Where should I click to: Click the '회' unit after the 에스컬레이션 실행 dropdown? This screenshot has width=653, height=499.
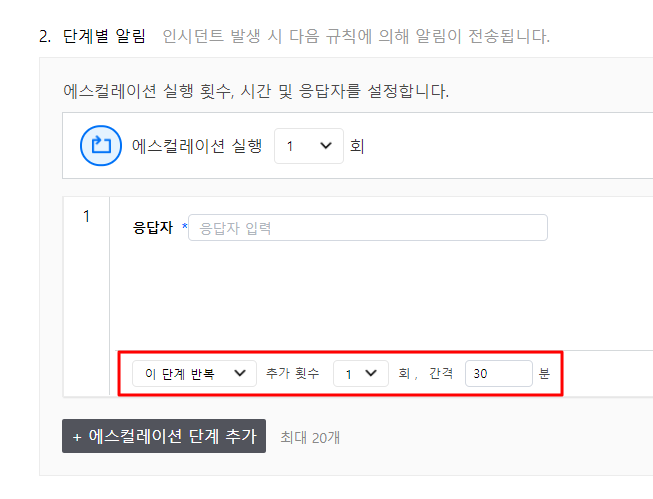[x=356, y=146]
